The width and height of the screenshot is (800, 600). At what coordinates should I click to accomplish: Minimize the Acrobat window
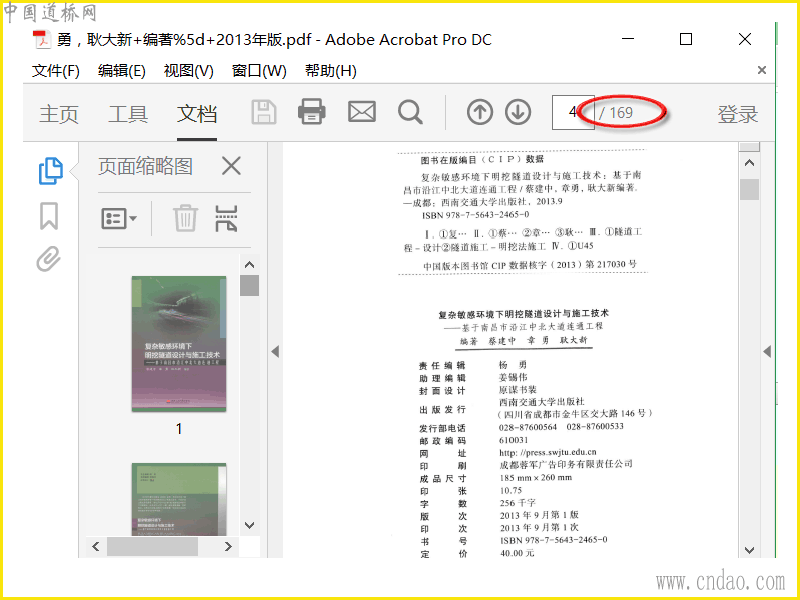click(629, 39)
